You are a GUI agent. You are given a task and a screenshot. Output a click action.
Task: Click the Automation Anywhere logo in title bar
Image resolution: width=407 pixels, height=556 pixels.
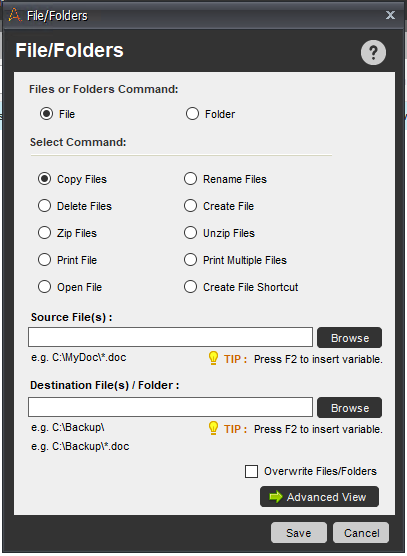point(15,15)
